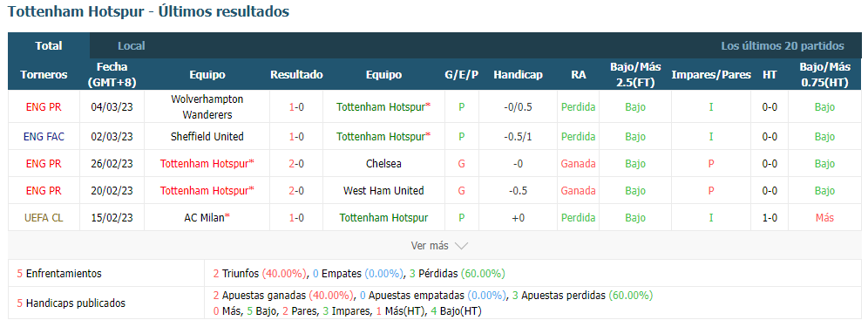Click the Más value in AC Milan row
This screenshot has width=868, height=327.
[x=824, y=218]
